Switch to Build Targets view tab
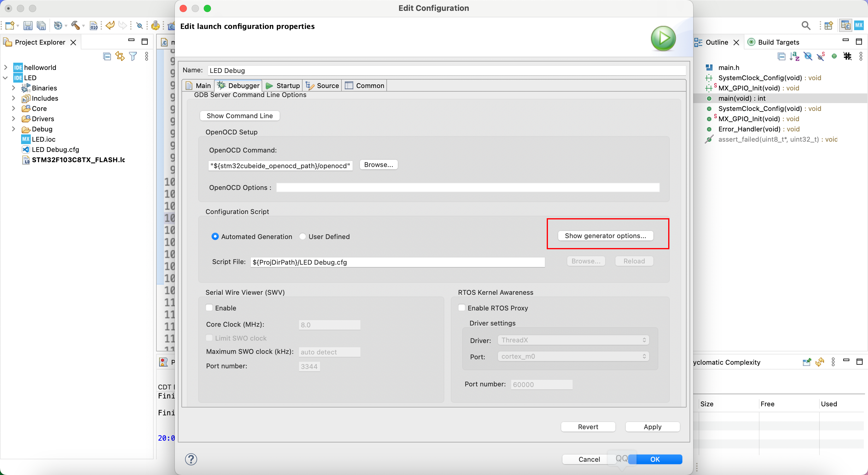This screenshot has width=868, height=475. tap(773, 42)
